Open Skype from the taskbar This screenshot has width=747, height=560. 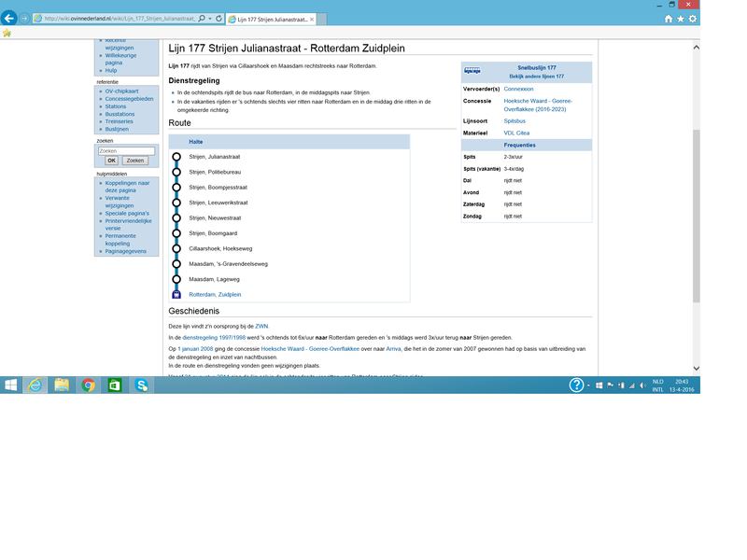point(142,385)
